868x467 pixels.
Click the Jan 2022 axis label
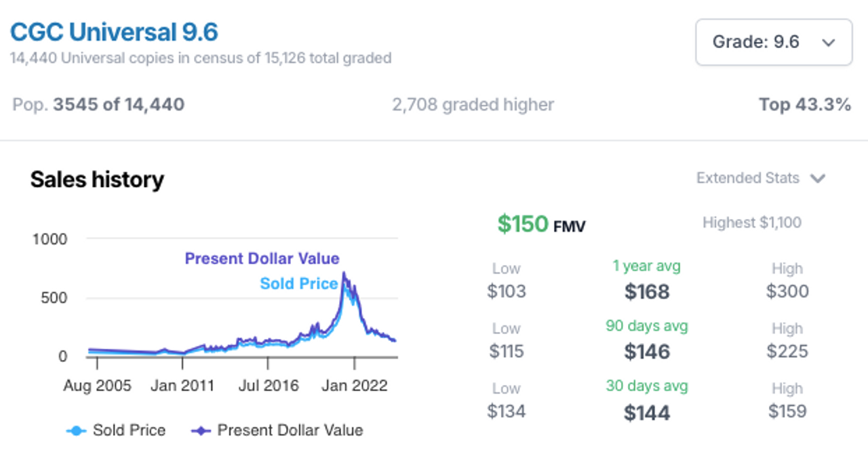tap(355, 386)
